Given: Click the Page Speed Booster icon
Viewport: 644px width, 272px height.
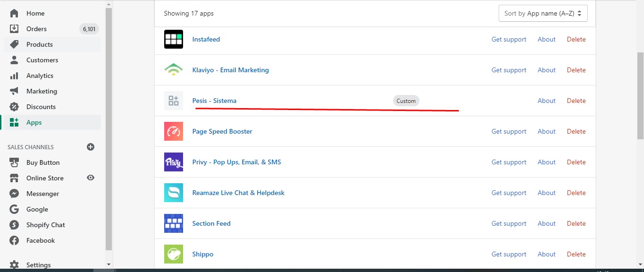Looking at the screenshot, I should 173,131.
